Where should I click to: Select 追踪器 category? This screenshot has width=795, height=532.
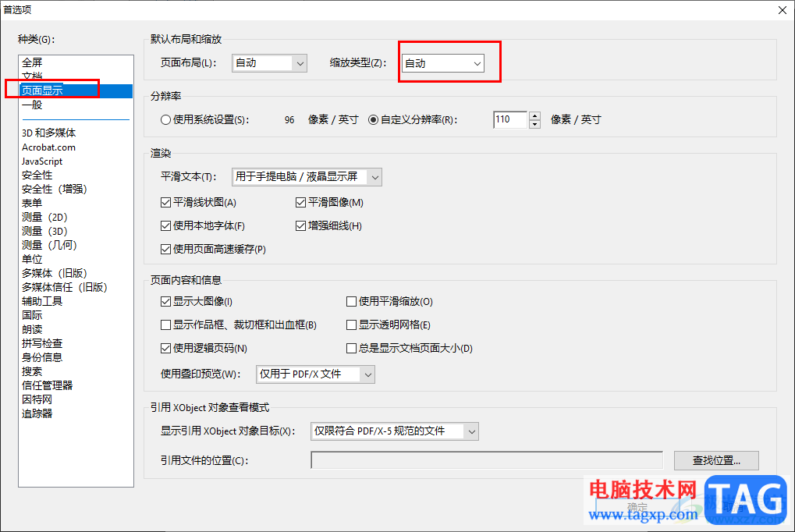point(37,413)
